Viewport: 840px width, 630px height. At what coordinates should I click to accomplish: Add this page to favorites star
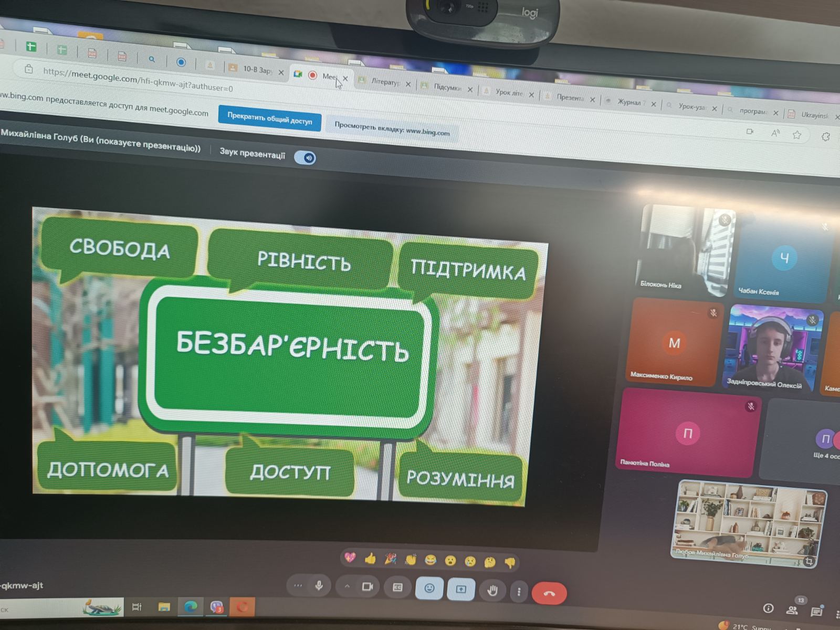pyautogui.click(x=797, y=135)
